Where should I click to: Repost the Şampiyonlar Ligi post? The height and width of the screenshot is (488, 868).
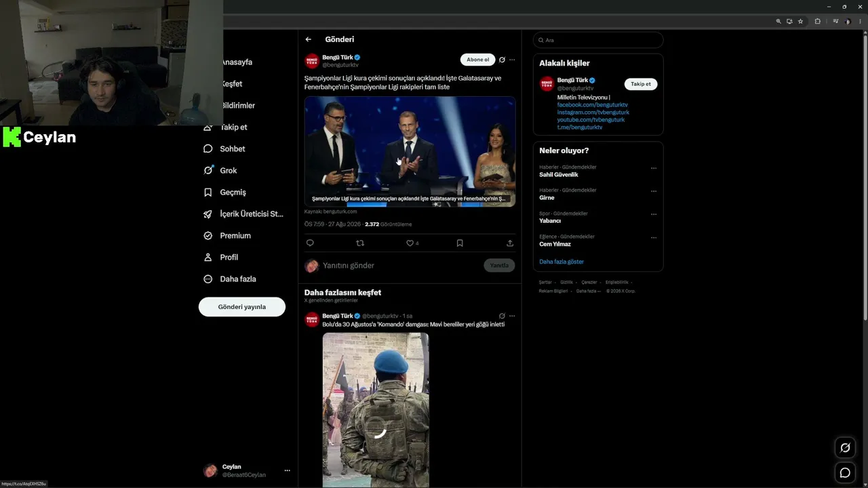[x=360, y=243]
